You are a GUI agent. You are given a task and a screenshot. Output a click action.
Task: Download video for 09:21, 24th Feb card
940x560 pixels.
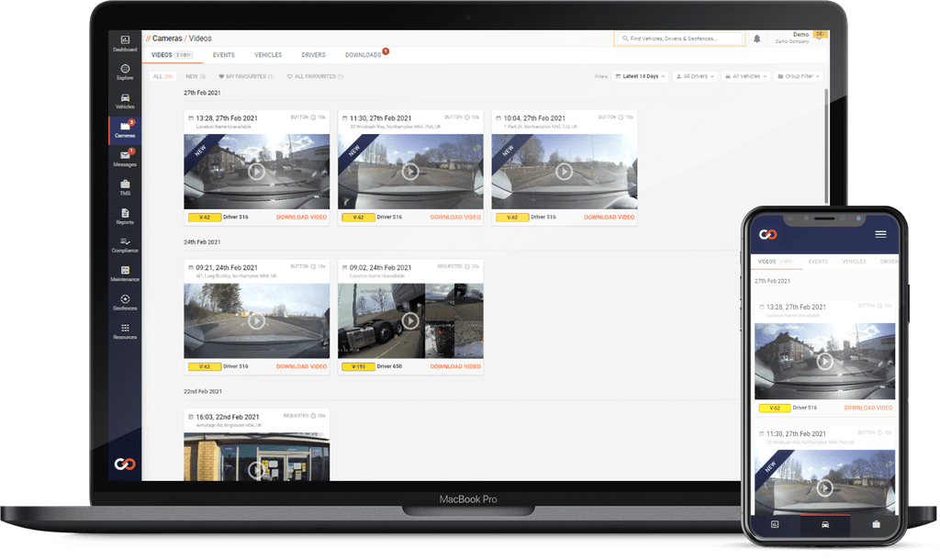(x=301, y=366)
